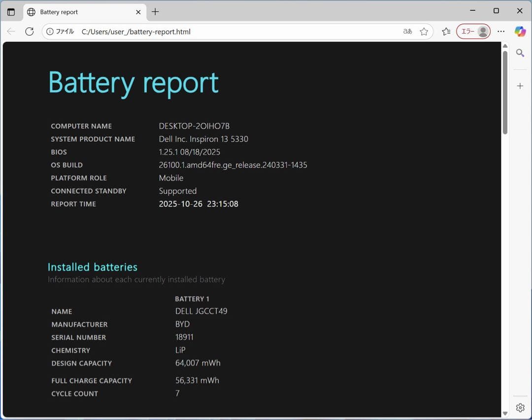Close the Battery report tab
Viewport: 532px width, 420px height.
tap(138, 12)
